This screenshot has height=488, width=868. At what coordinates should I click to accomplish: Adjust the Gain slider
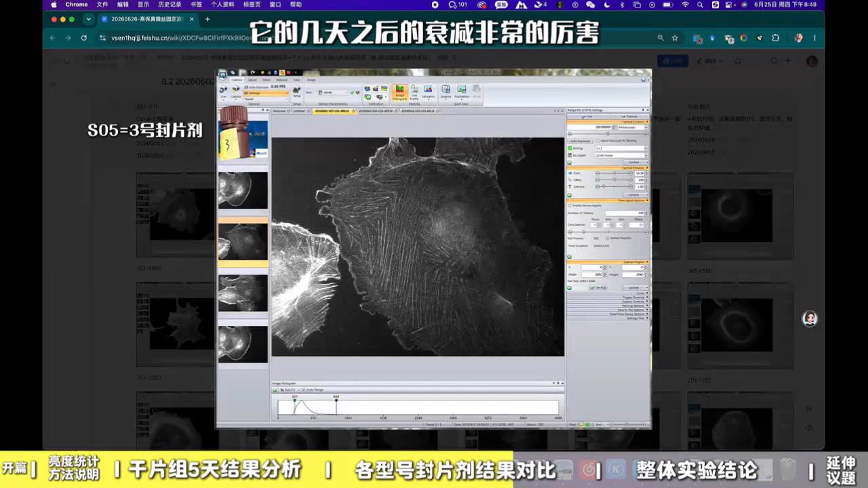point(614,173)
